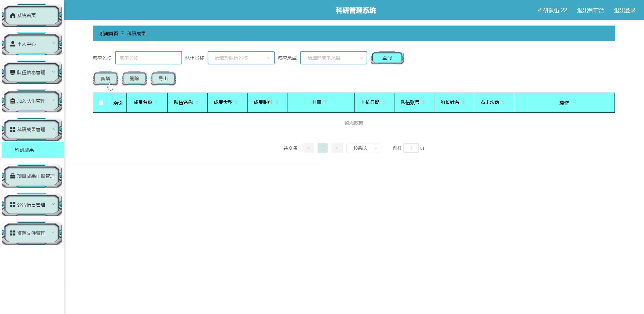Click the 索引 column header
644x314 pixels.
118,103
